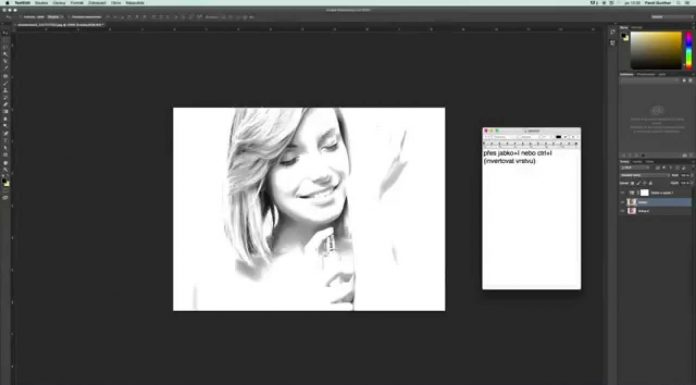Screen dimensions: 696x385
Task: Open layer blend mode dropdown
Action: (645, 175)
